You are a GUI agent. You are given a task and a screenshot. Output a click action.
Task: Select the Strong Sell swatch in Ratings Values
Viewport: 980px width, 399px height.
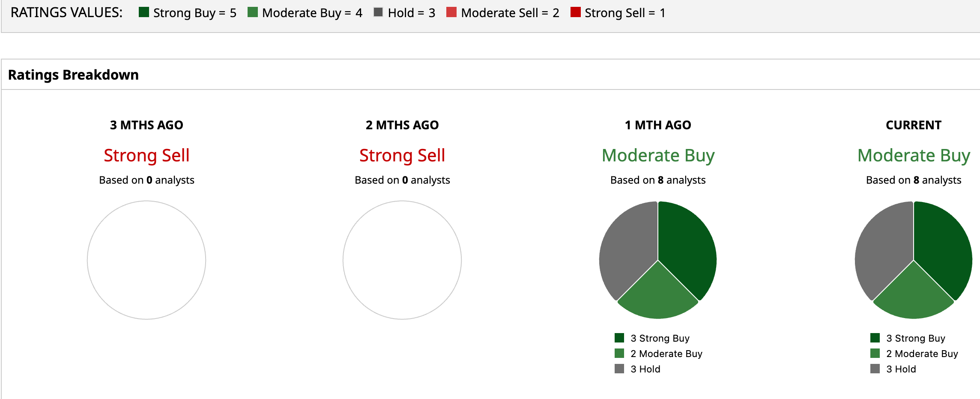[575, 12]
